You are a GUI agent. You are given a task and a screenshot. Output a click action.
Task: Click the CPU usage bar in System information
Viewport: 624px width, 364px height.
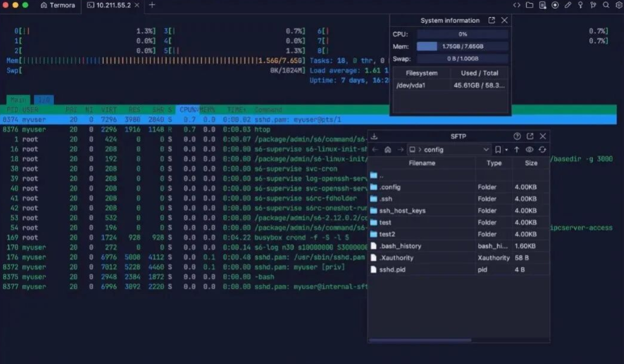(x=462, y=34)
